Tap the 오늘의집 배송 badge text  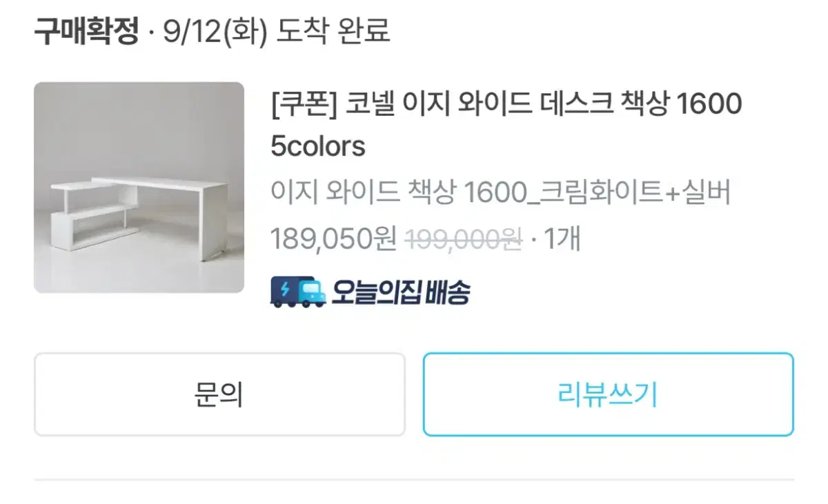pyautogui.click(x=400, y=293)
